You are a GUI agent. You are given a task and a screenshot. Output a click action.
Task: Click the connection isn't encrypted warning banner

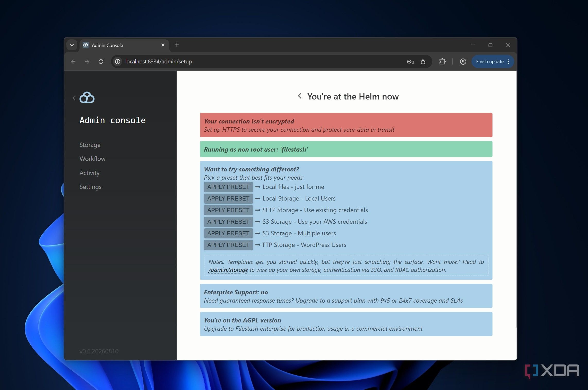[x=346, y=125]
